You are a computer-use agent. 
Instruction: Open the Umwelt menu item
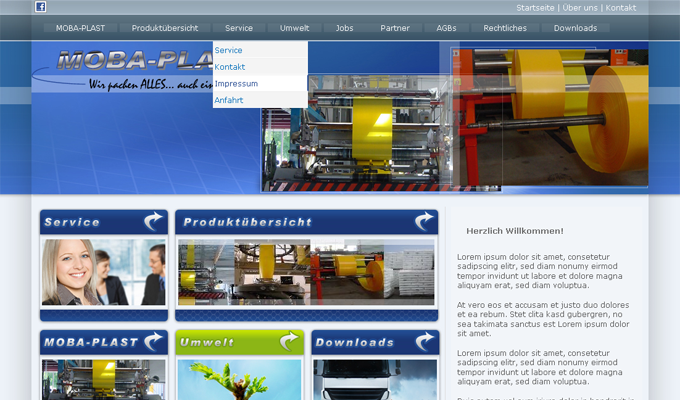click(x=294, y=28)
